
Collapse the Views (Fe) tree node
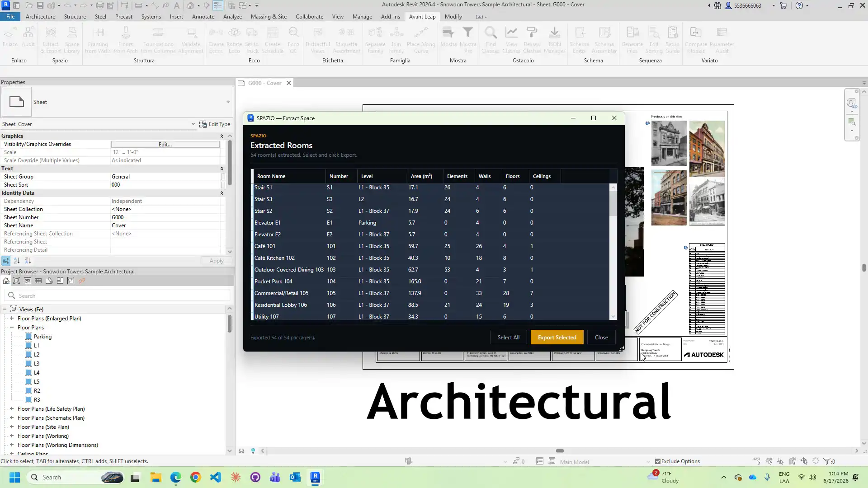(5, 310)
